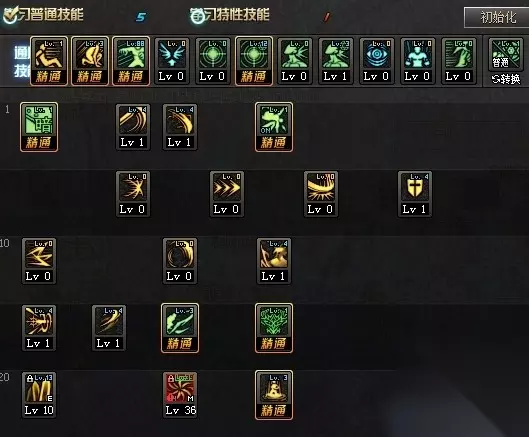Click the red locked Lv 36 skill
Viewport: 529px width, 437px height.
(180, 395)
